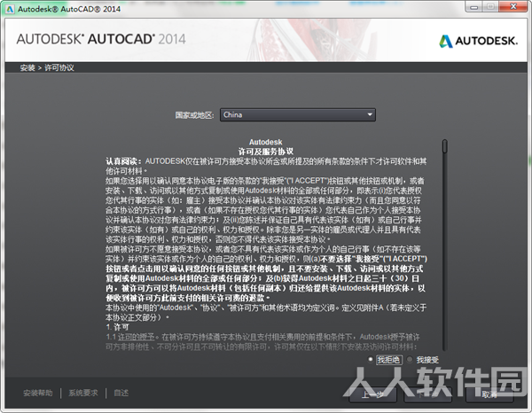Open the 系统要求 system requirements link
The height and width of the screenshot is (413, 532).
click(83, 393)
